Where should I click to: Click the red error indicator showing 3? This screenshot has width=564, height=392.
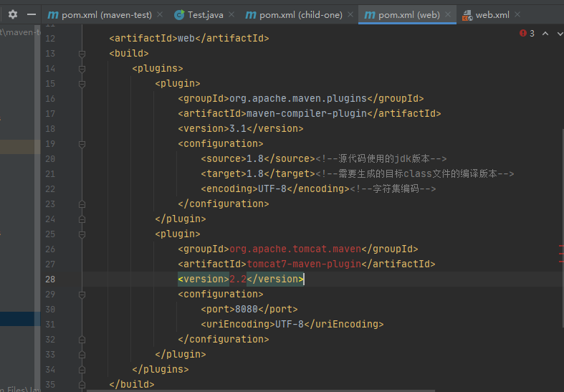pyautogui.click(x=527, y=34)
